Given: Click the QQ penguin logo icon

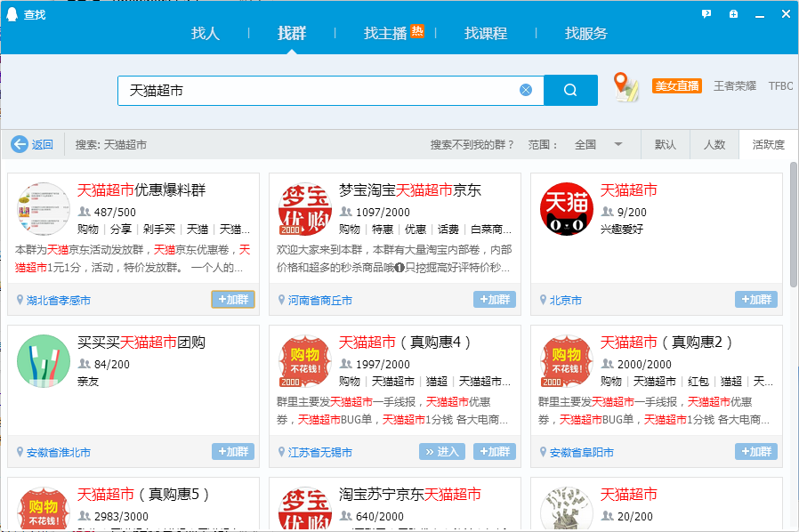Looking at the screenshot, I should tap(12, 14).
